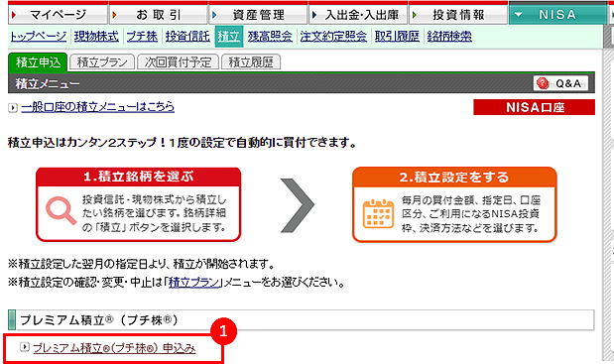Open 残高照会 submenu link

coord(270,37)
